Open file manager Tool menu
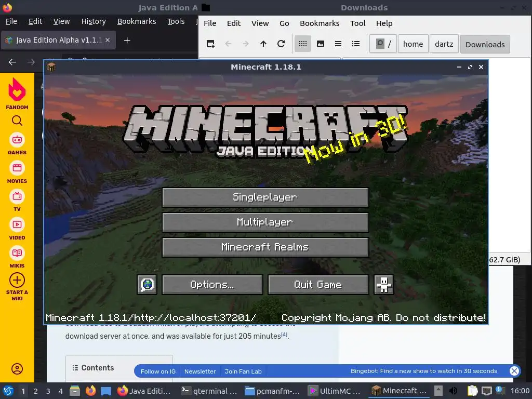 [x=358, y=23]
